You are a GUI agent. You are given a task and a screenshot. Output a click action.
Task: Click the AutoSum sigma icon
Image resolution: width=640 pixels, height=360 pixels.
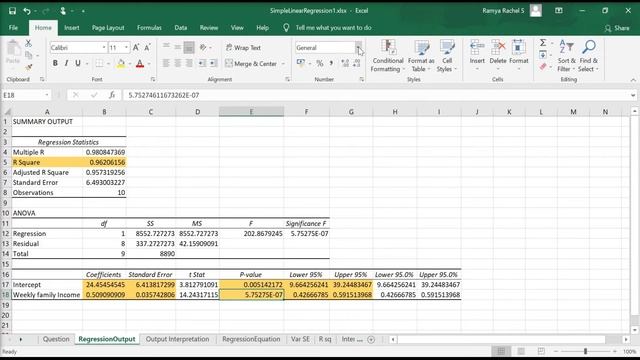click(543, 43)
